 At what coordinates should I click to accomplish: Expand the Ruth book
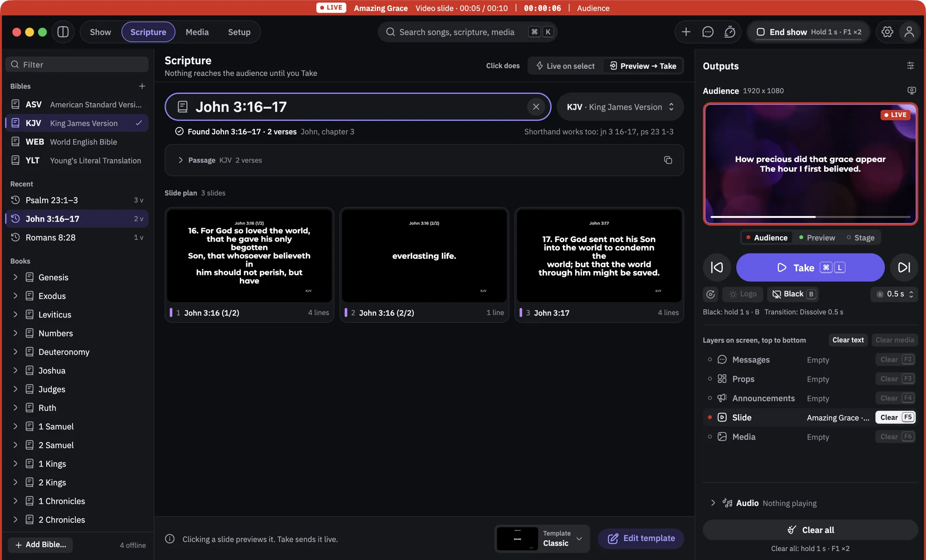(x=15, y=408)
